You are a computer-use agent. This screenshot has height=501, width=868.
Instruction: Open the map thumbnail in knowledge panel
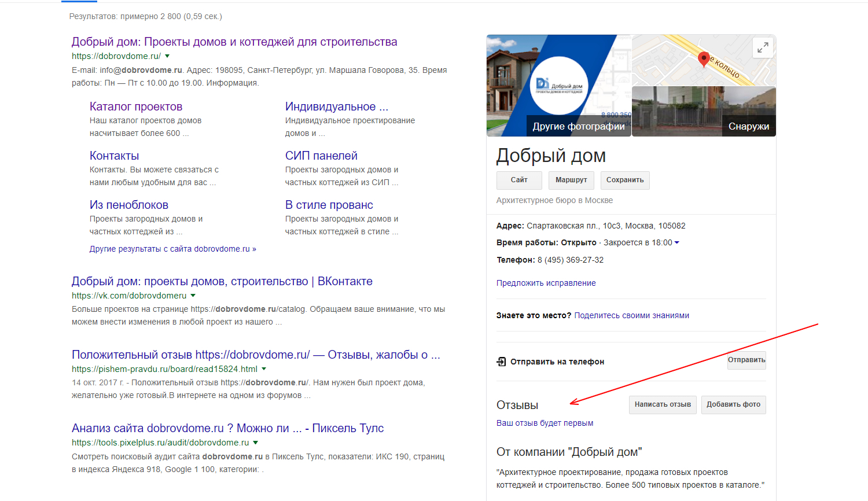(x=704, y=60)
